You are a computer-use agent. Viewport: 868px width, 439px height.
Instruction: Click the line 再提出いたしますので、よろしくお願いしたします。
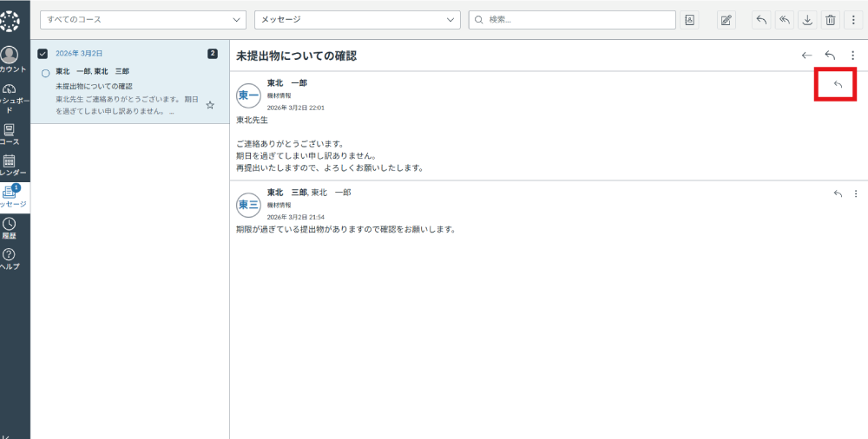tap(330, 167)
